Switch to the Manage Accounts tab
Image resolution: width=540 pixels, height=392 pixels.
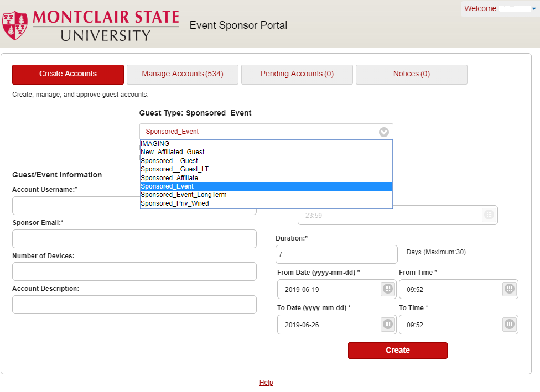click(x=183, y=74)
